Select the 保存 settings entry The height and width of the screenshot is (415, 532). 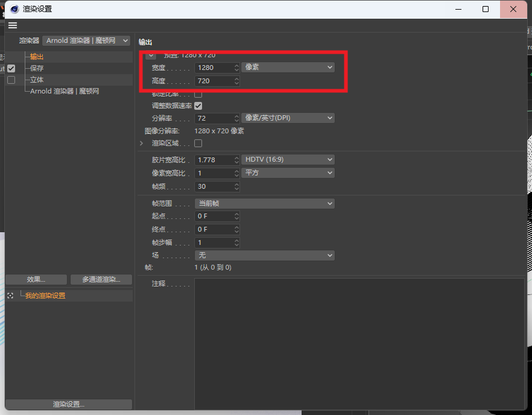36,68
